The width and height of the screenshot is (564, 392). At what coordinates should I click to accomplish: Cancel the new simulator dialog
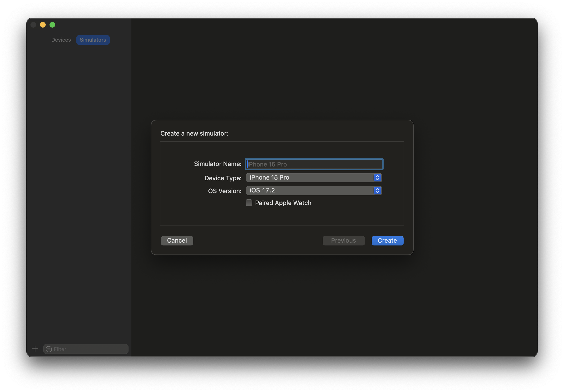tap(177, 240)
